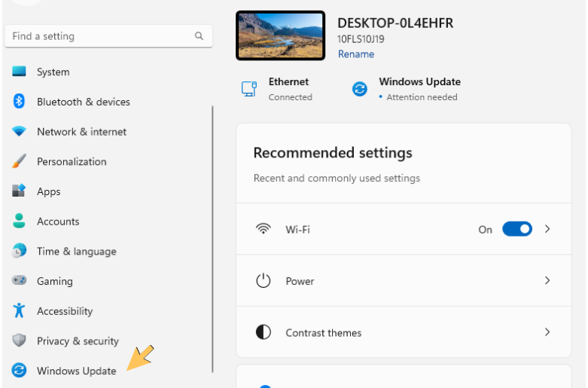Click the Time & language globe icon

click(19, 251)
